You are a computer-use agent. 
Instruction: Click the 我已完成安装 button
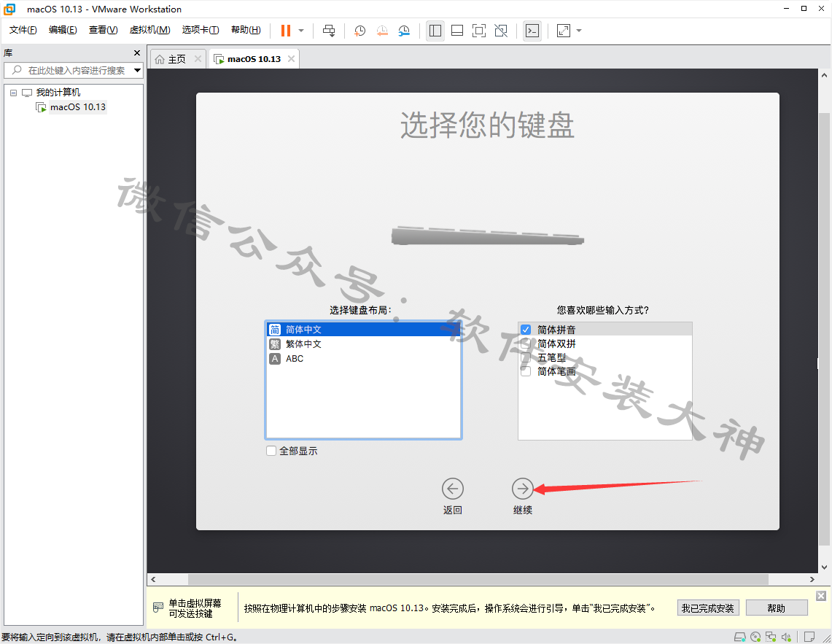pos(708,608)
